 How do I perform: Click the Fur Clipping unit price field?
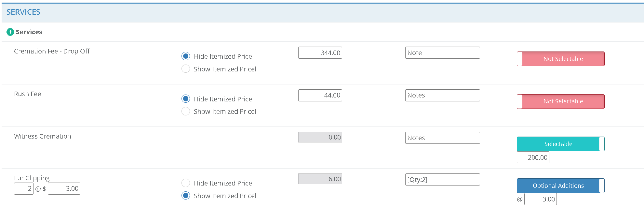[x=64, y=188]
